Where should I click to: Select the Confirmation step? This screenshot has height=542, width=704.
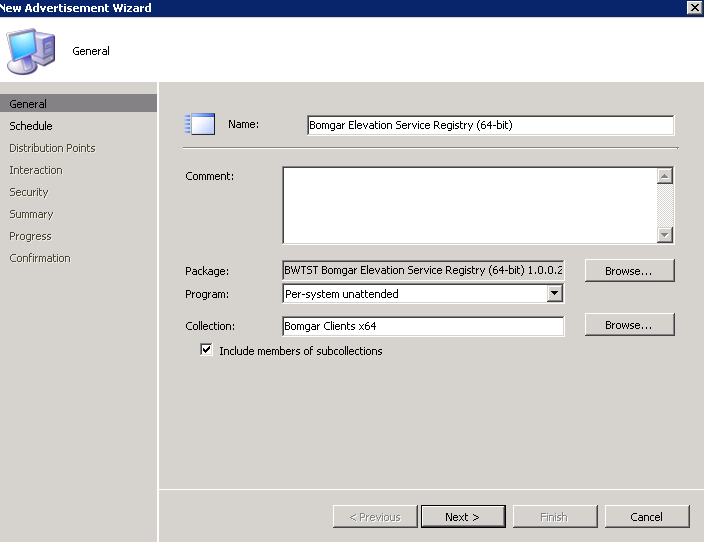(40, 258)
